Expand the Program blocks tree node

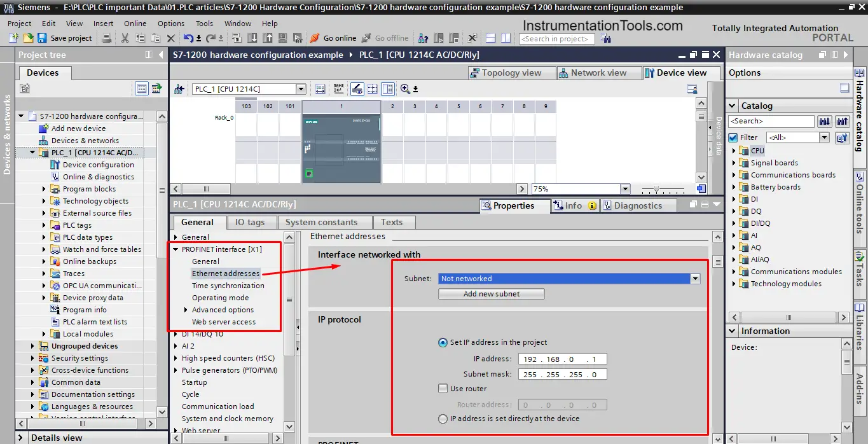(45, 189)
